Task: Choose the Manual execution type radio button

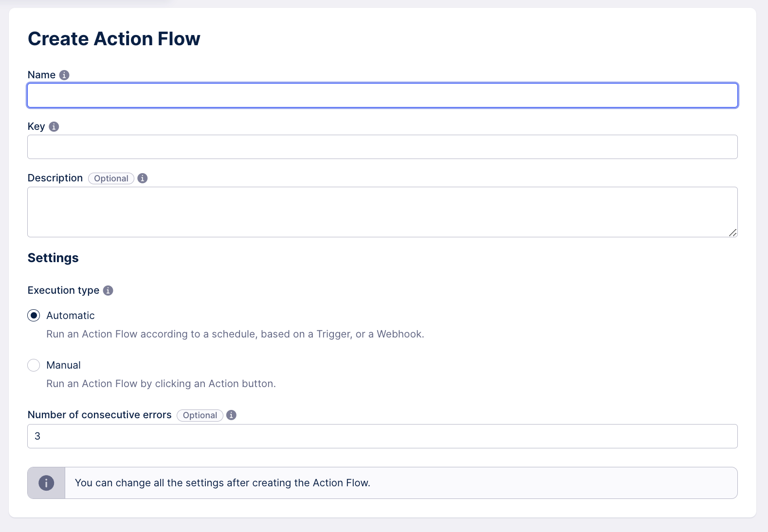Action: [x=34, y=365]
